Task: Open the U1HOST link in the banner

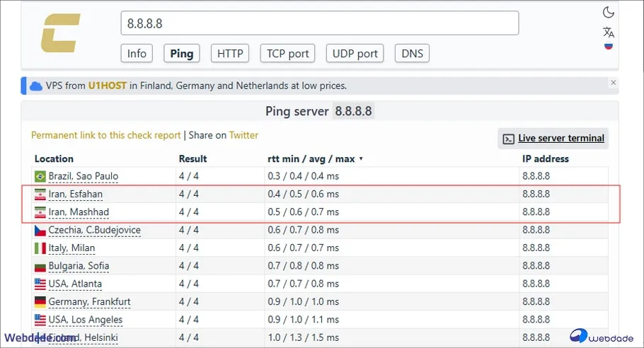Action: click(108, 86)
